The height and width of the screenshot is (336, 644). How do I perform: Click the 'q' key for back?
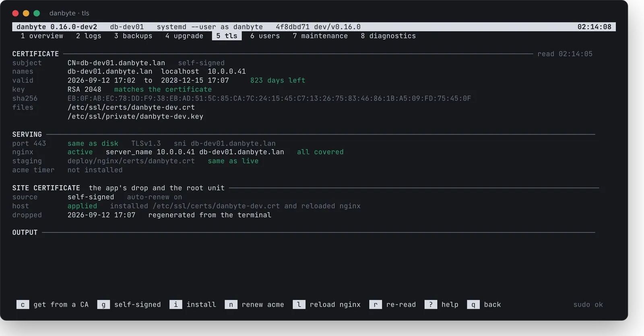pos(473,305)
